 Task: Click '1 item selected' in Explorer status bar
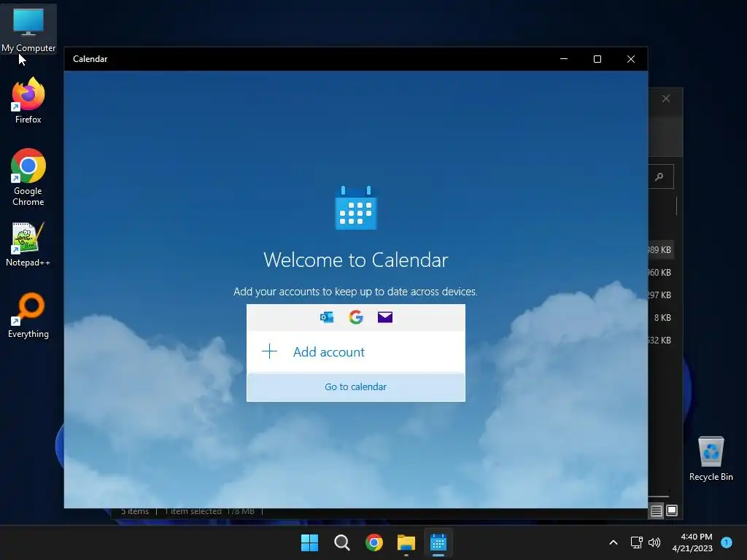pyautogui.click(x=193, y=511)
